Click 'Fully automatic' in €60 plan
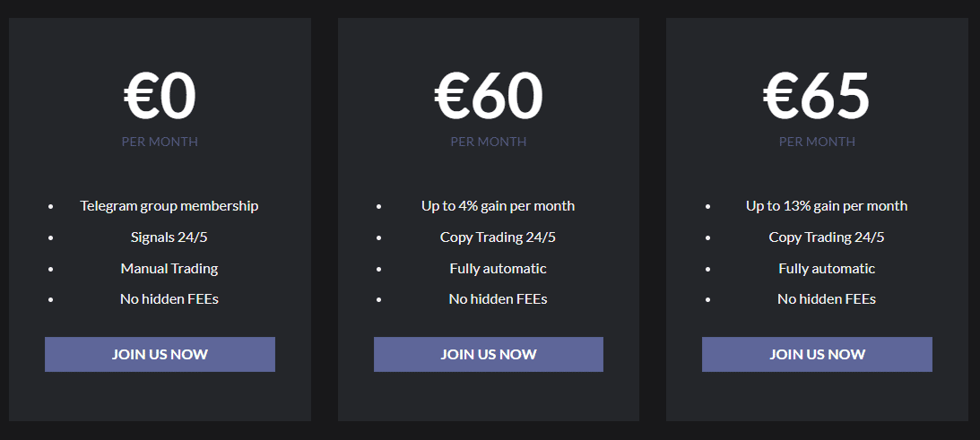Viewport: 980px width, 440px height. [499, 268]
